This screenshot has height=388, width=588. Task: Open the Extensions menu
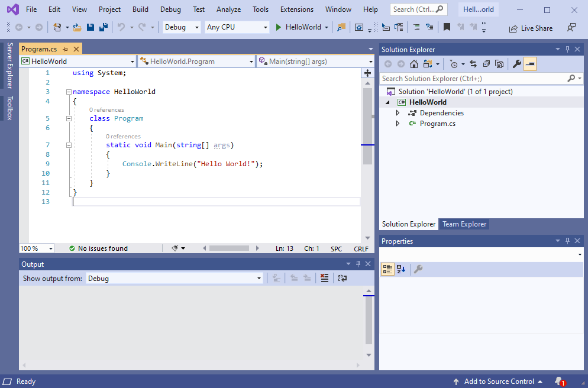[x=296, y=9]
